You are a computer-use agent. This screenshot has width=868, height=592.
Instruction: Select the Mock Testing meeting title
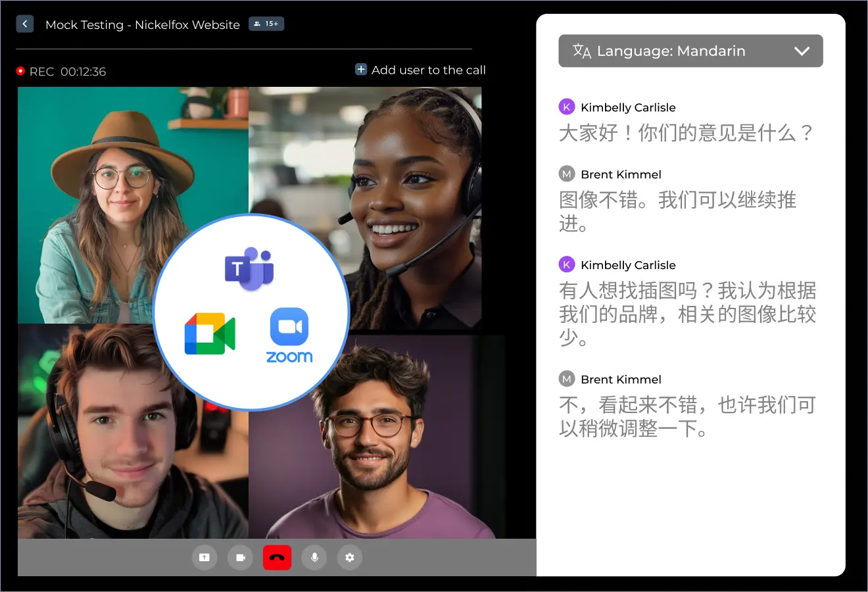(143, 25)
